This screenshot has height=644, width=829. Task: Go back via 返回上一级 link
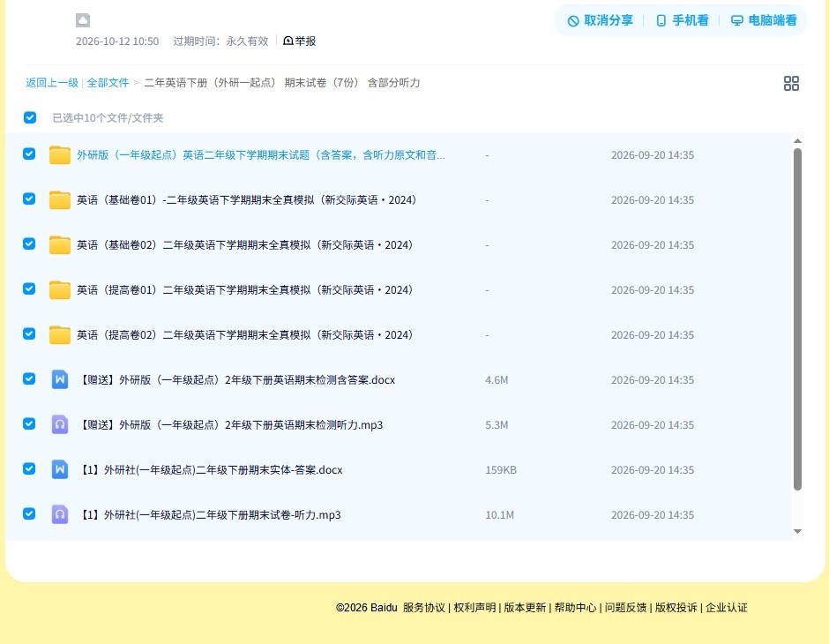(52, 82)
